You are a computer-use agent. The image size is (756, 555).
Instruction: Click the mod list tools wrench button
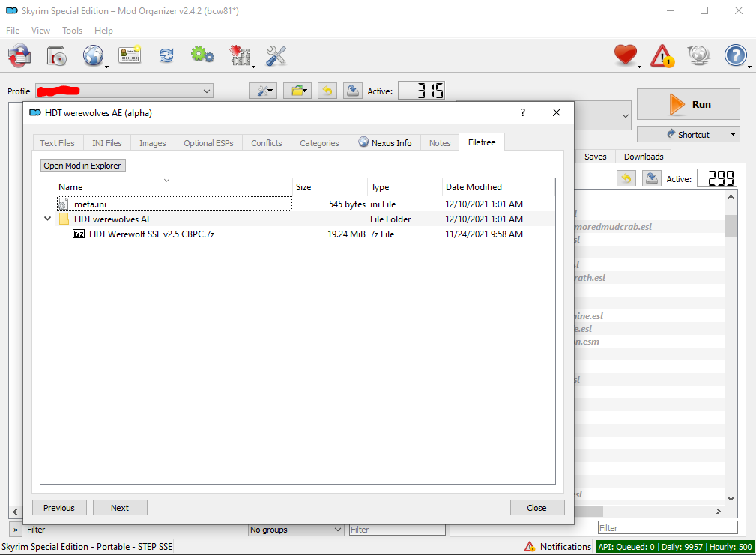click(x=263, y=91)
